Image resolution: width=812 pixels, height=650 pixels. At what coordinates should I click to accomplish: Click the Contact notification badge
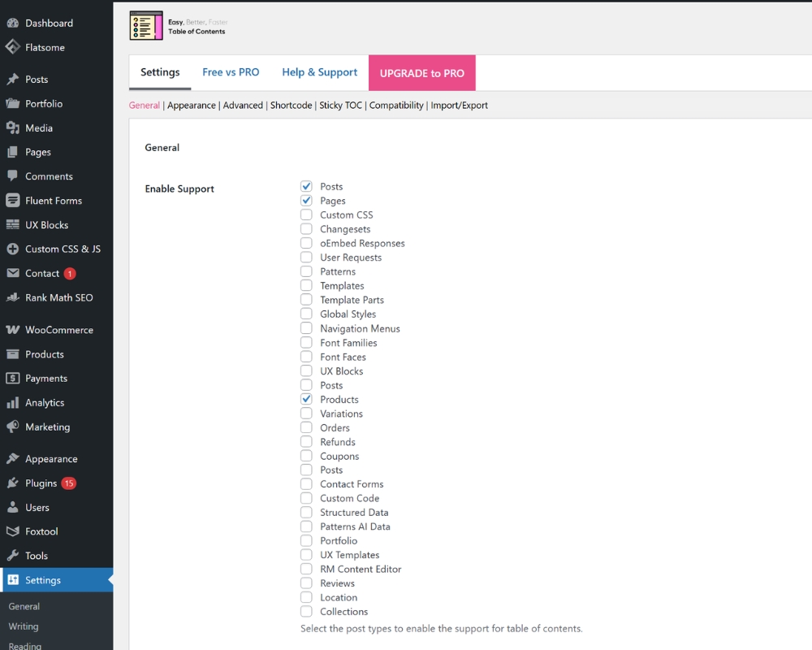(70, 274)
